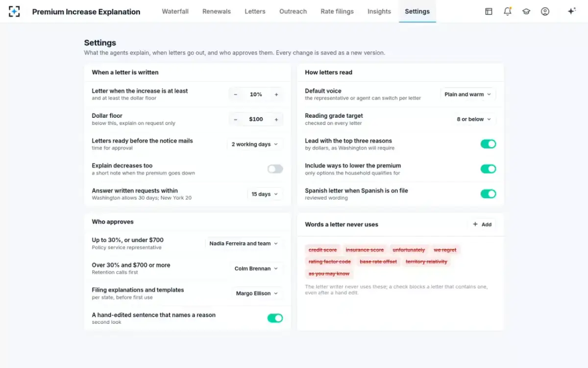Click the Who approves heading
The width and height of the screenshot is (588, 368).
tap(113, 222)
